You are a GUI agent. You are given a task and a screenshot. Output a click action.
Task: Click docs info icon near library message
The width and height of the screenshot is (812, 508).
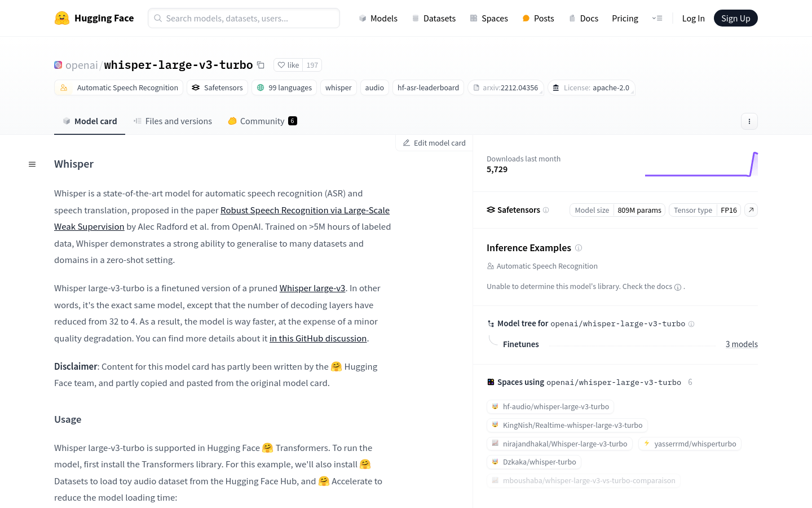tap(678, 287)
